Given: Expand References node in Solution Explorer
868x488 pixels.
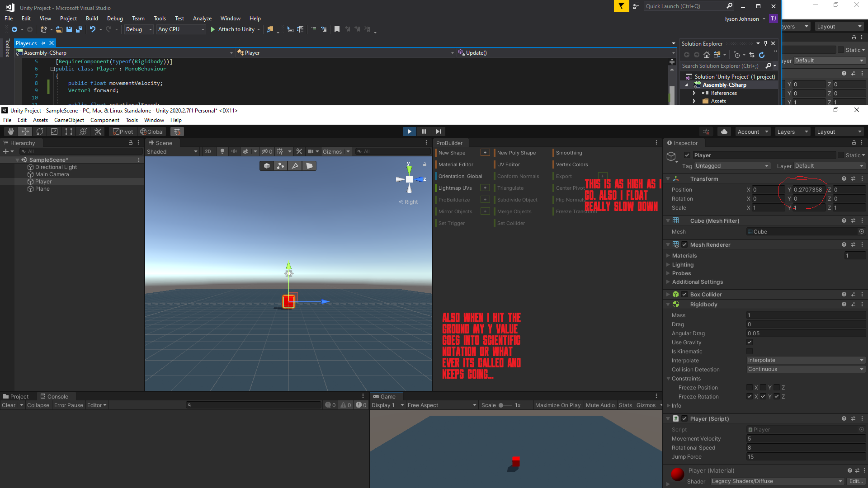Looking at the screenshot, I should (694, 93).
